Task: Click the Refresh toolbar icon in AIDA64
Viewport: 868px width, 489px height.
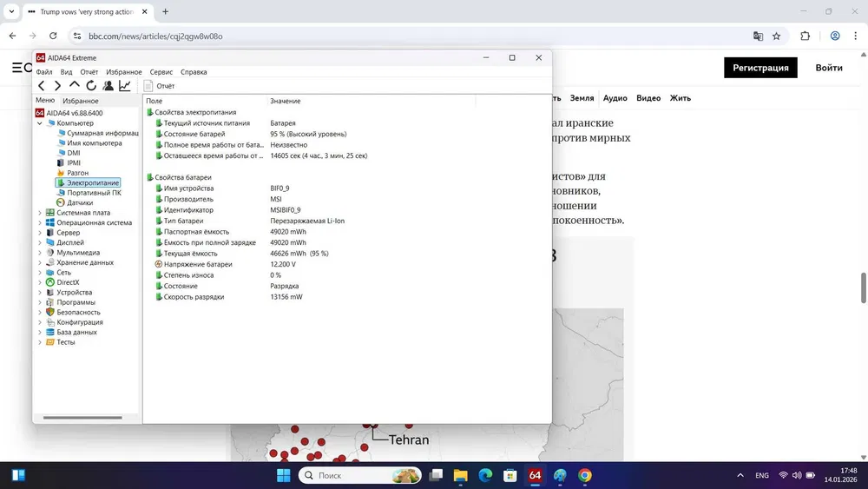Action: pos(91,86)
